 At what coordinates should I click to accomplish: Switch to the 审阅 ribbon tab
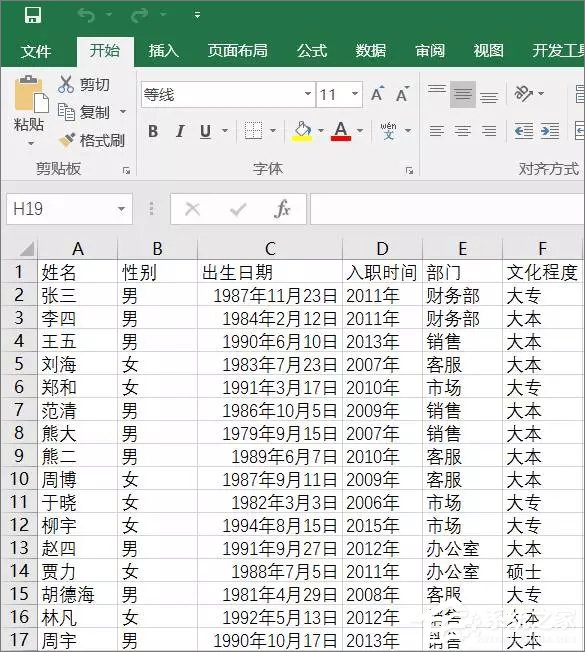[430, 51]
